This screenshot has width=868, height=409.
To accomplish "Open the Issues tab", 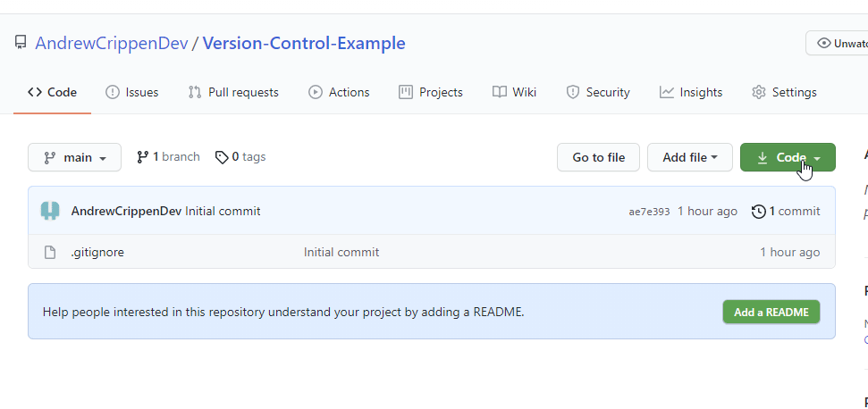I will (131, 92).
